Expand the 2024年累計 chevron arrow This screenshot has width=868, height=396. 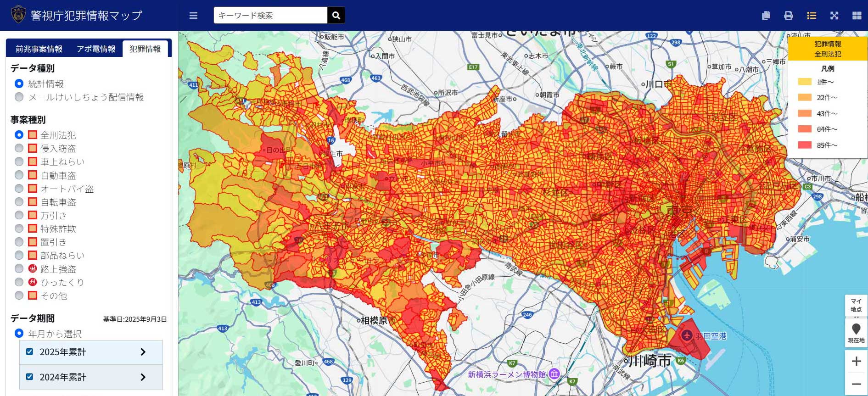tap(143, 377)
